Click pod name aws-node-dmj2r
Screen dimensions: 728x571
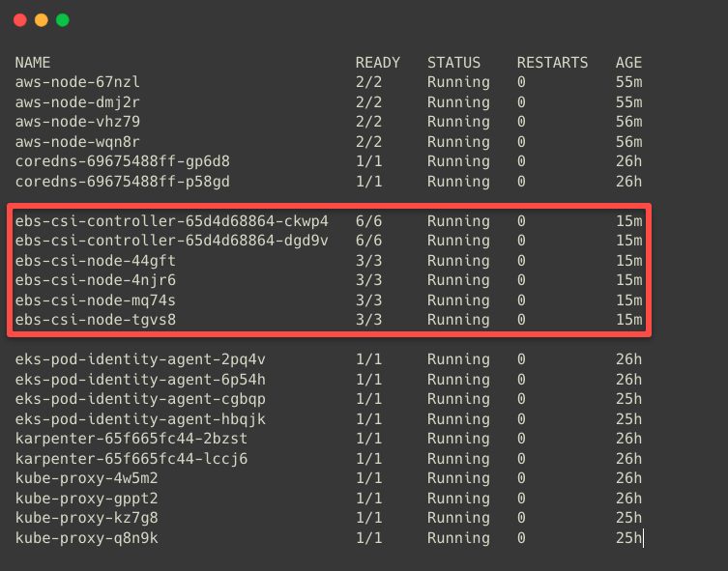tap(77, 102)
